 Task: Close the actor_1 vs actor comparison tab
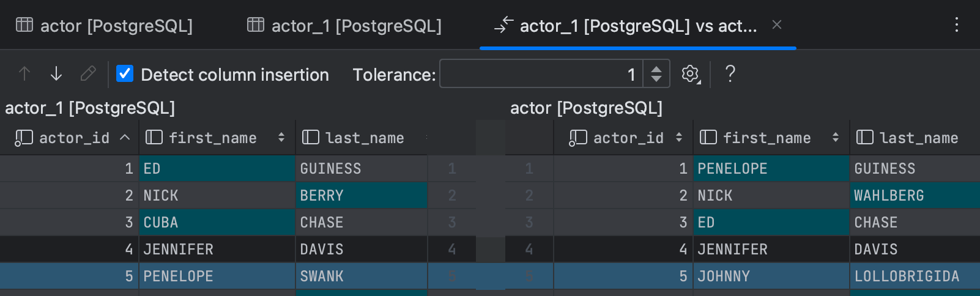point(777,25)
